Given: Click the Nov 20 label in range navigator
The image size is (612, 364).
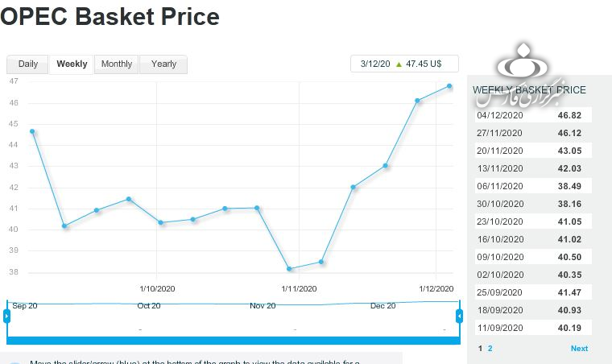Looking at the screenshot, I should click(x=263, y=306).
